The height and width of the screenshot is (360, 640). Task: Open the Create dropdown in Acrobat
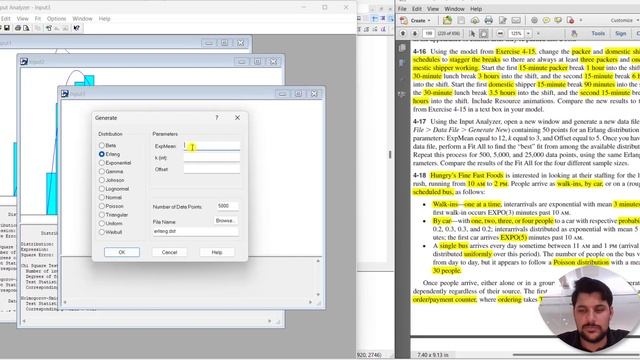(416, 20)
